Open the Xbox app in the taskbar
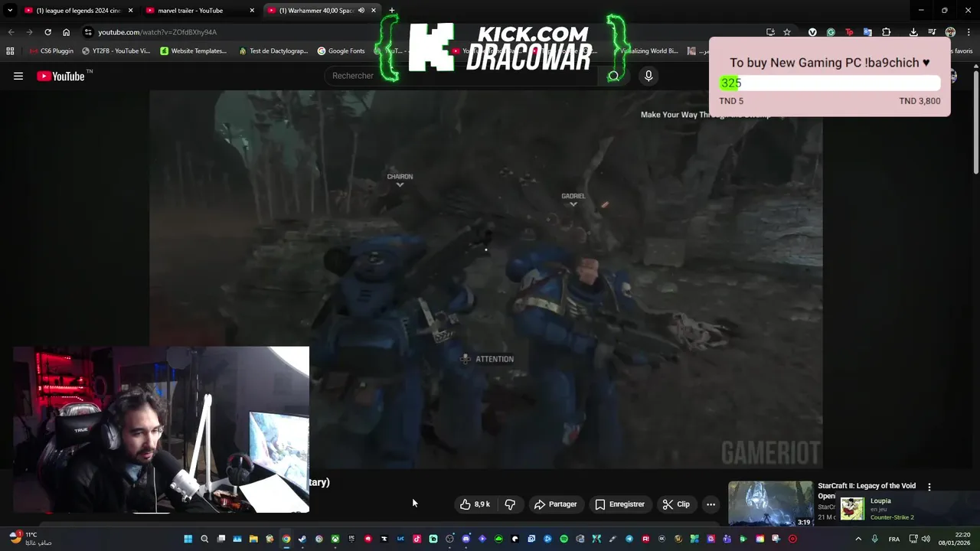 click(335, 539)
